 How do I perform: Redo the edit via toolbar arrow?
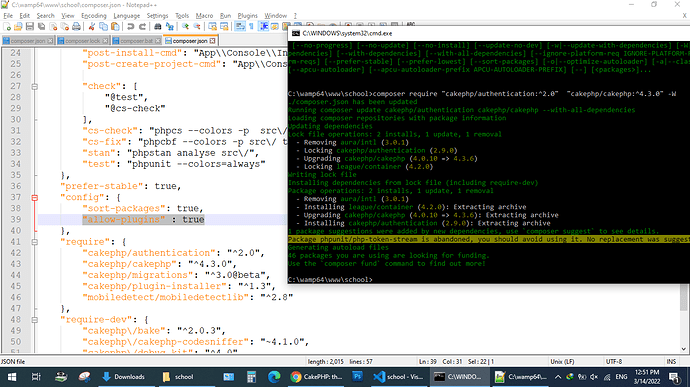tap(142, 27)
